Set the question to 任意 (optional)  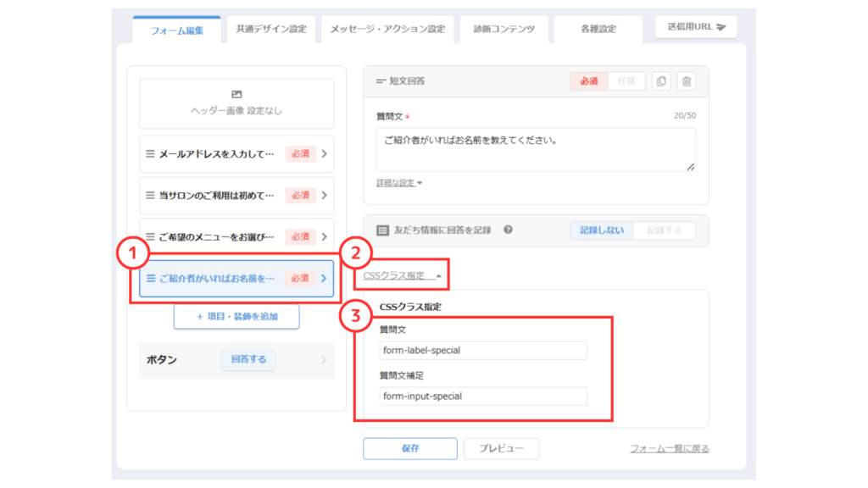(x=626, y=81)
